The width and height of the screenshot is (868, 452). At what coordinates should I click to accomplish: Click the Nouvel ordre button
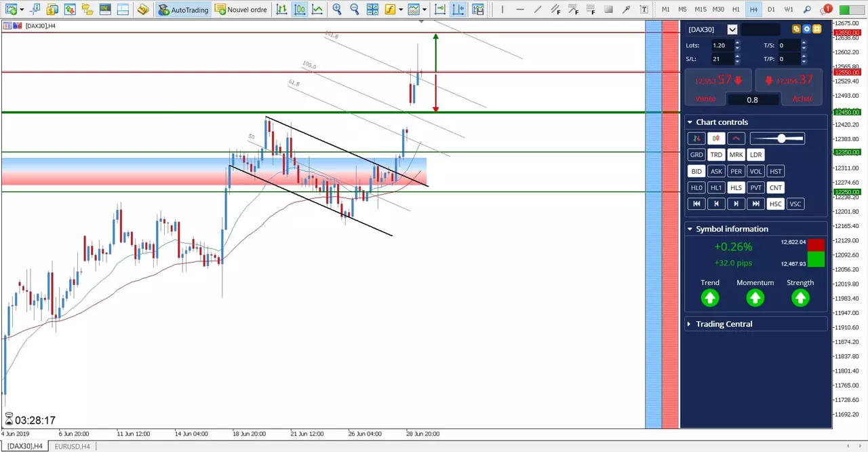click(x=241, y=10)
